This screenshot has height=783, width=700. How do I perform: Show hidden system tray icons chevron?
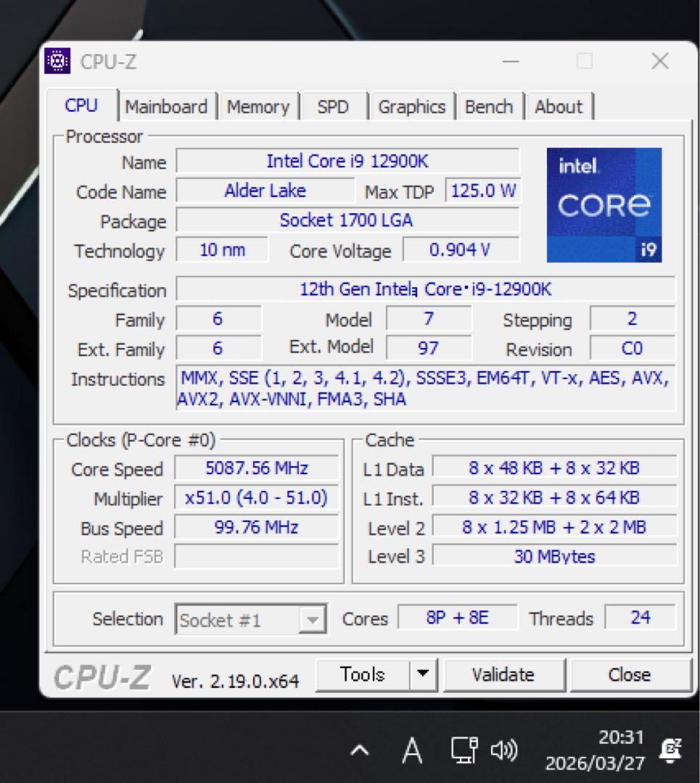(360, 750)
